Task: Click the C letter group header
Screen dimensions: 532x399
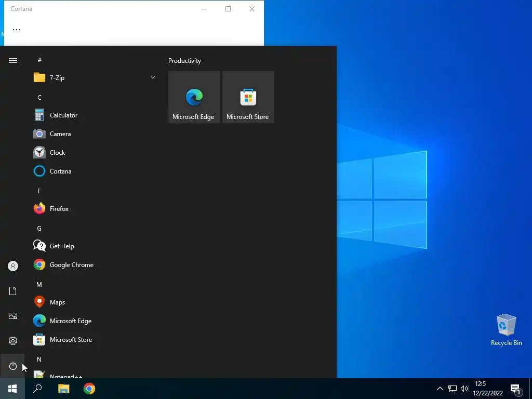Action: click(x=39, y=97)
